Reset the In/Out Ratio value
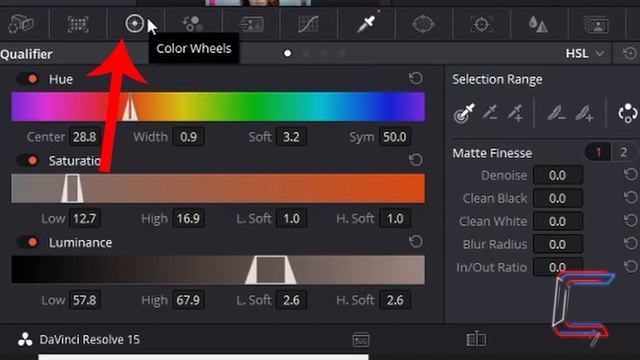The image size is (640, 360). click(631, 267)
